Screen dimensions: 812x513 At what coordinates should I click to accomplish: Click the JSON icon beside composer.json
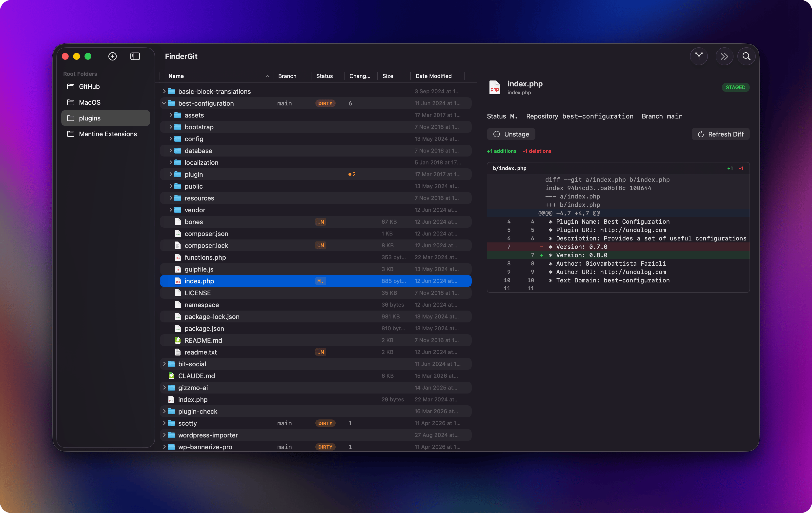point(178,233)
